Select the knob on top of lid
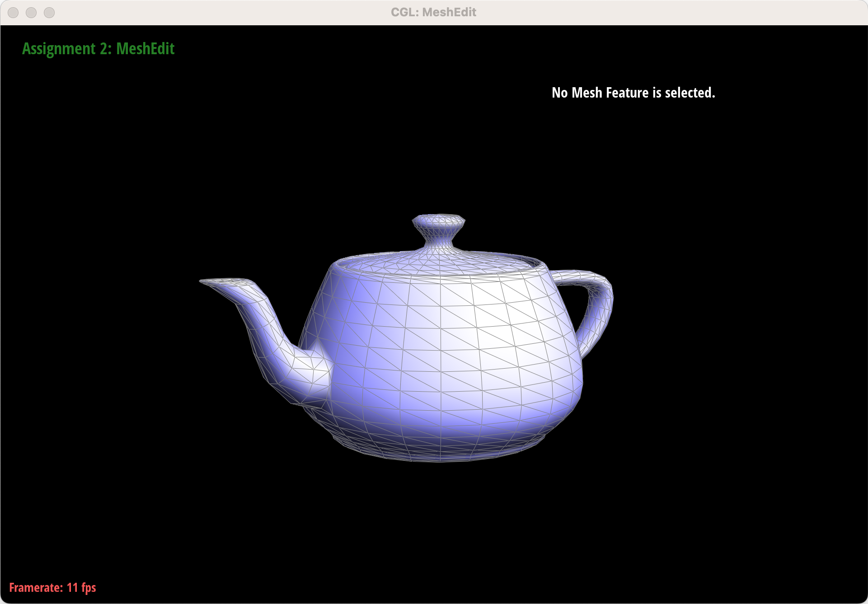Image resolution: width=868 pixels, height=604 pixels. point(438,221)
